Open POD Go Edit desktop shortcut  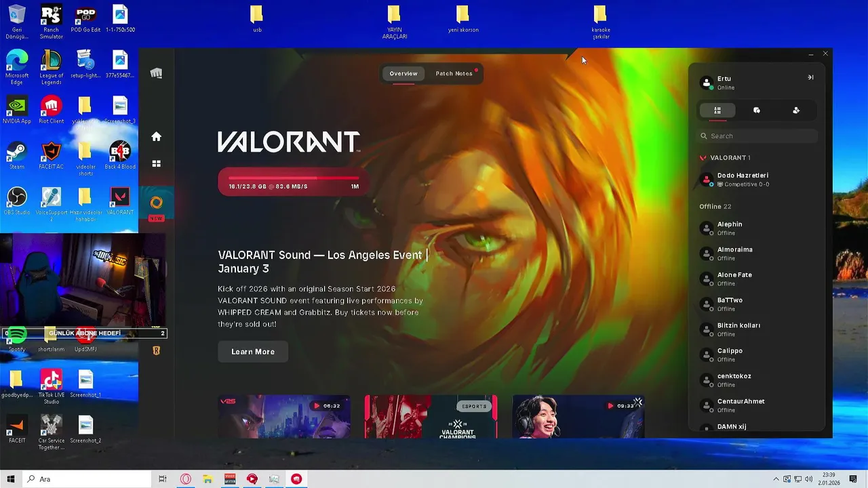coord(85,19)
